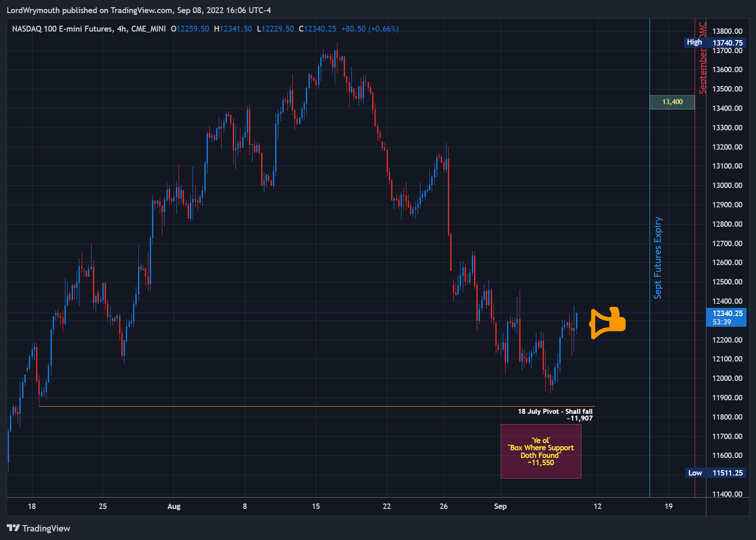Viewport: 756px width, 540px height.
Task: Click the TradingView wordmark at bottom
Action: tap(46, 528)
